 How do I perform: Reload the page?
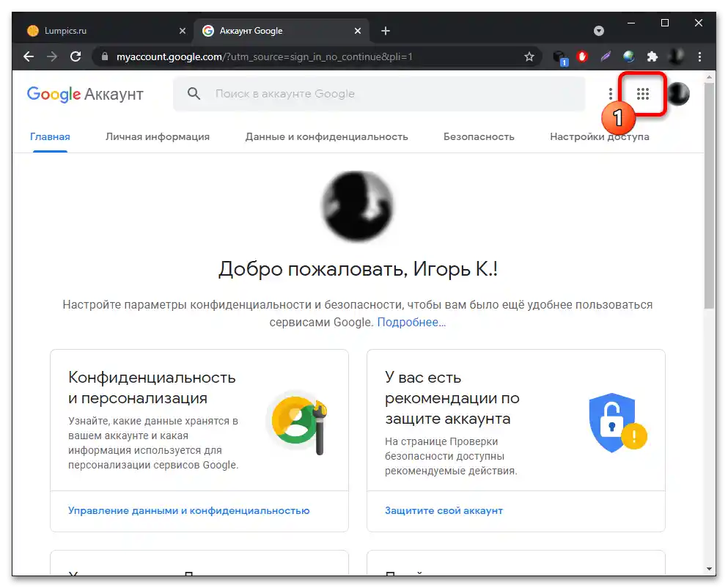click(x=76, y=56)
